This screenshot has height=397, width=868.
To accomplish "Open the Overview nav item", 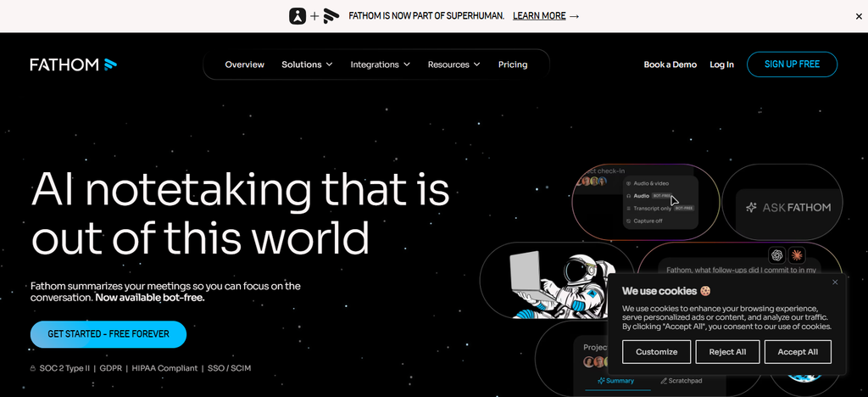I will 245,64.
